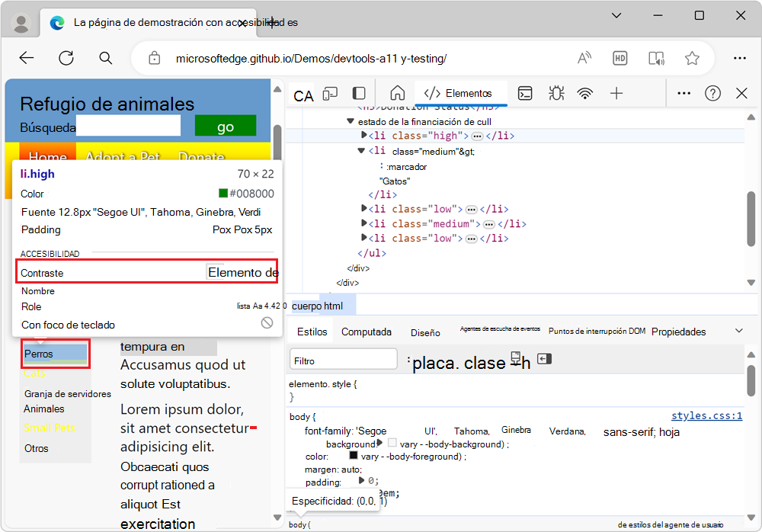Click the Read aloud icon in address bar

[x=584, y=59]
